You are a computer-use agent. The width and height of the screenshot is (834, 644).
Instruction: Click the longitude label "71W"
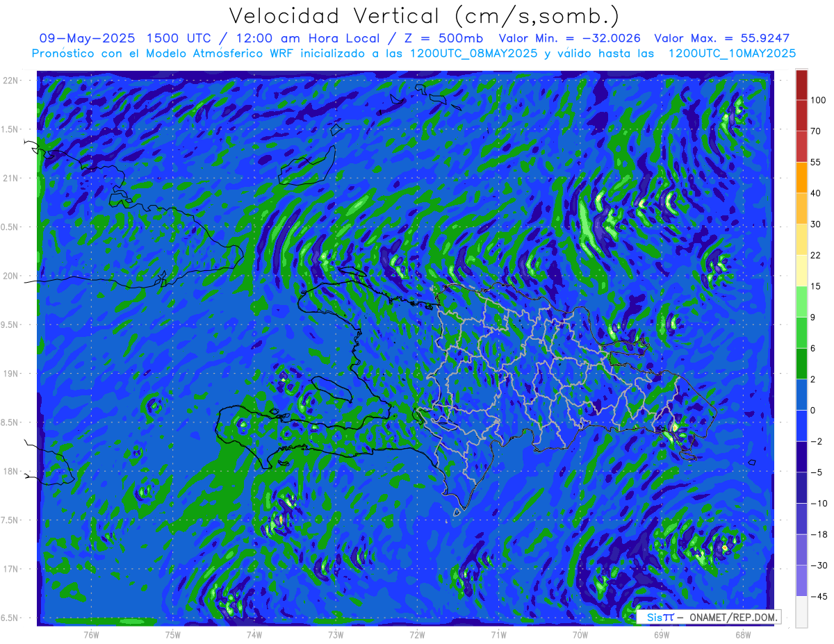point(498,634)
